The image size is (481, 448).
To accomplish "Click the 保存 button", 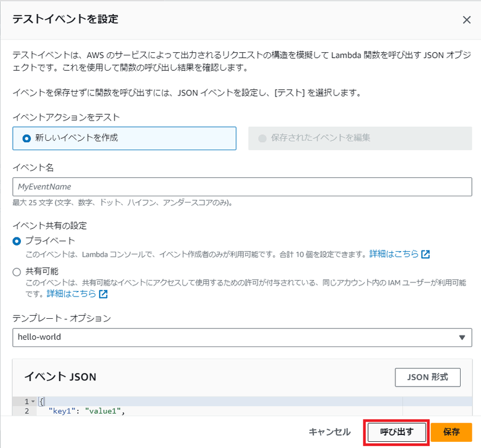I will coord(451,432).
